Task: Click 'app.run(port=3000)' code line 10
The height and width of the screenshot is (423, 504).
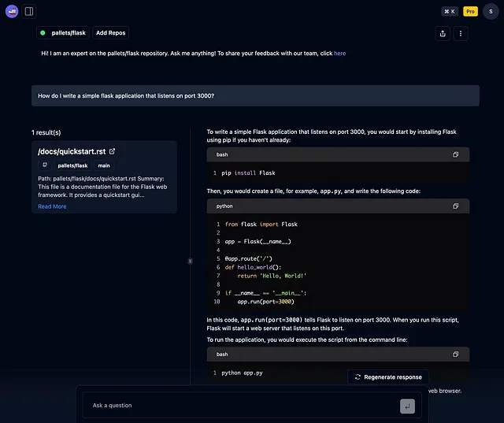Action: [266, 302]
